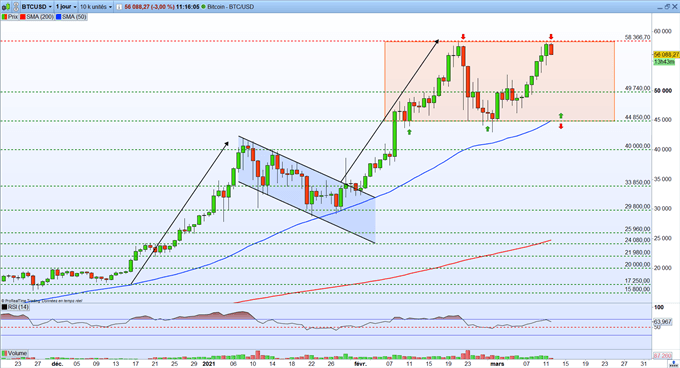Click the 100 label on the RSI axis
Viewport: 680px width, 368px height.
[659, 307]
